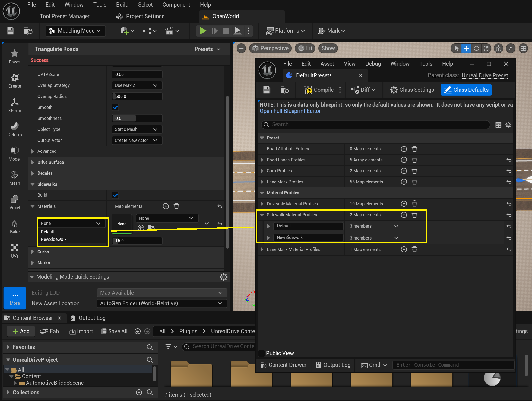Image resolution: width=532 pixels, height=401 pixels.
Task: Save the DefaultPreset blueprint
Action: (x=267, y=90)
